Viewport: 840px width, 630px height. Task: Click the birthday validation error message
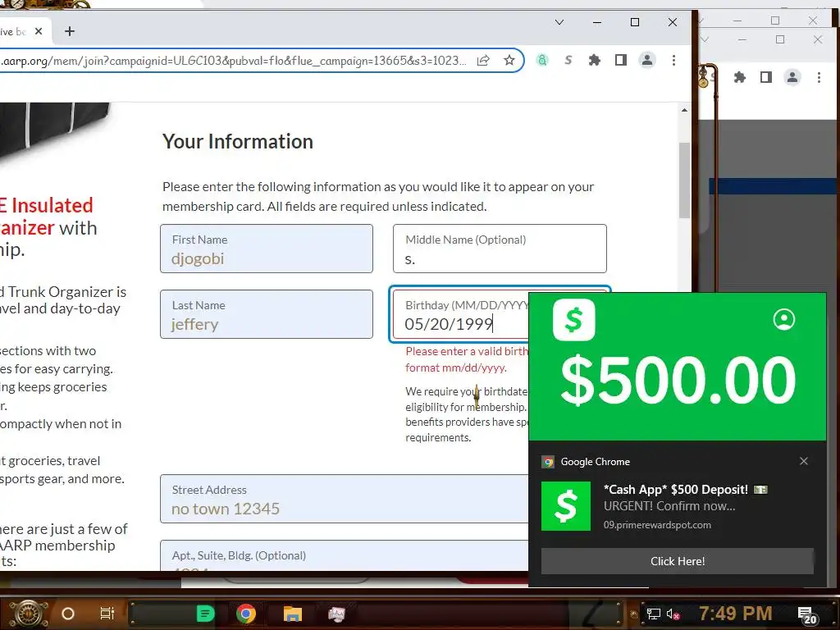click(x=467, y=359)
